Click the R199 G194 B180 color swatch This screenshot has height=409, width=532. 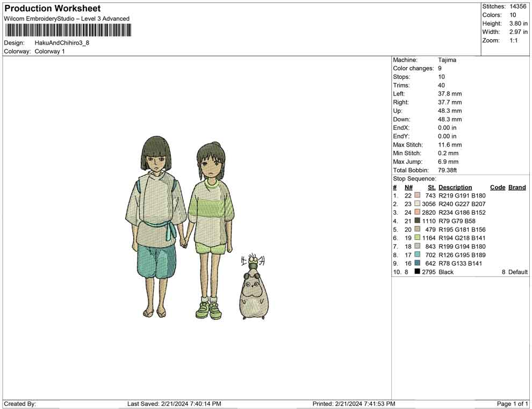point(418,246)
